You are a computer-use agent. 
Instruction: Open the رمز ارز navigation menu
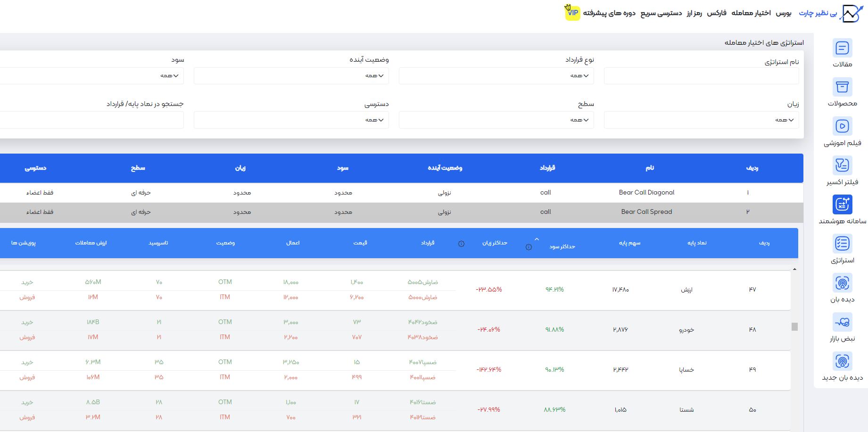coord(694,13)
